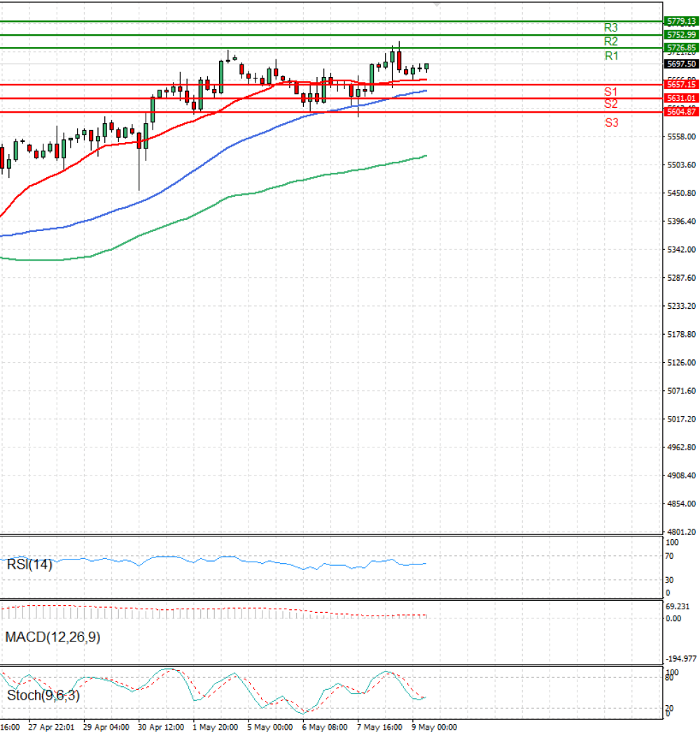The width and height of the screenshot is (700, 736).
Task: Click the current price tag 5697.50
Action: point(681,64)
